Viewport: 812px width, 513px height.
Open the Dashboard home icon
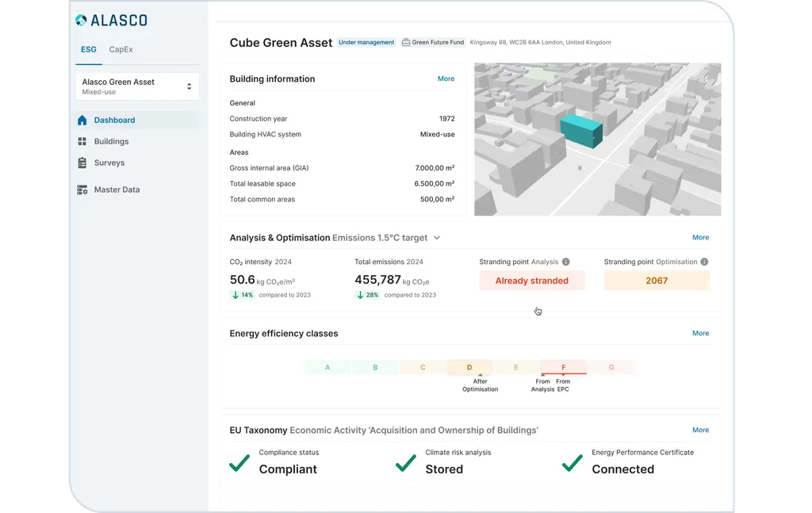(82, 120)
